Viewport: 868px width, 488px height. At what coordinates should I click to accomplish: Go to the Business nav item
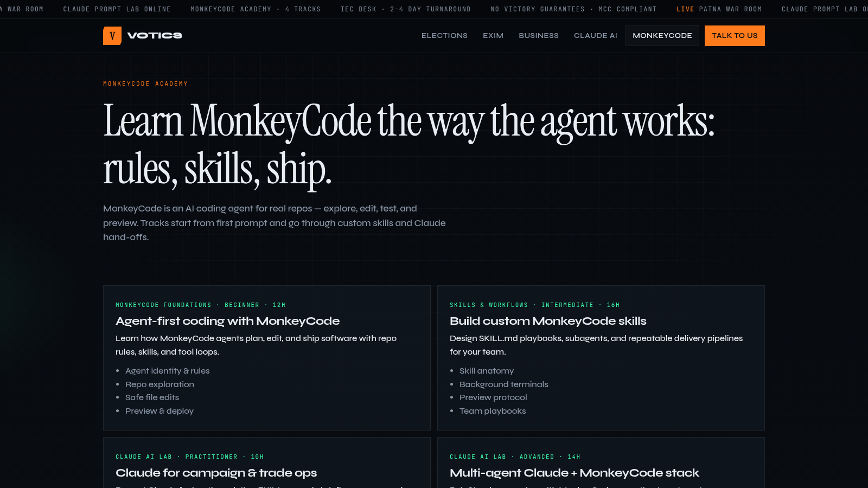click(x=539, y=36)
